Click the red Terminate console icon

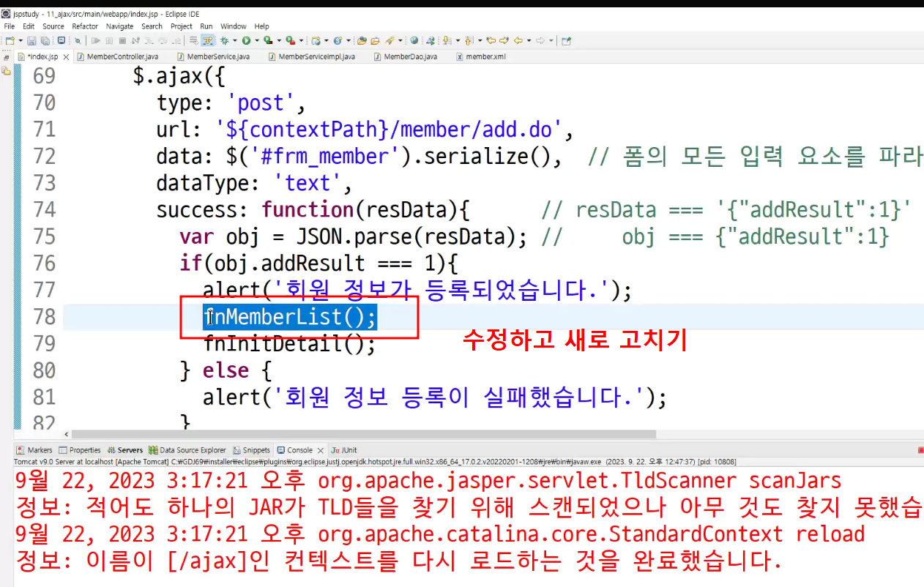pos(920,450)
